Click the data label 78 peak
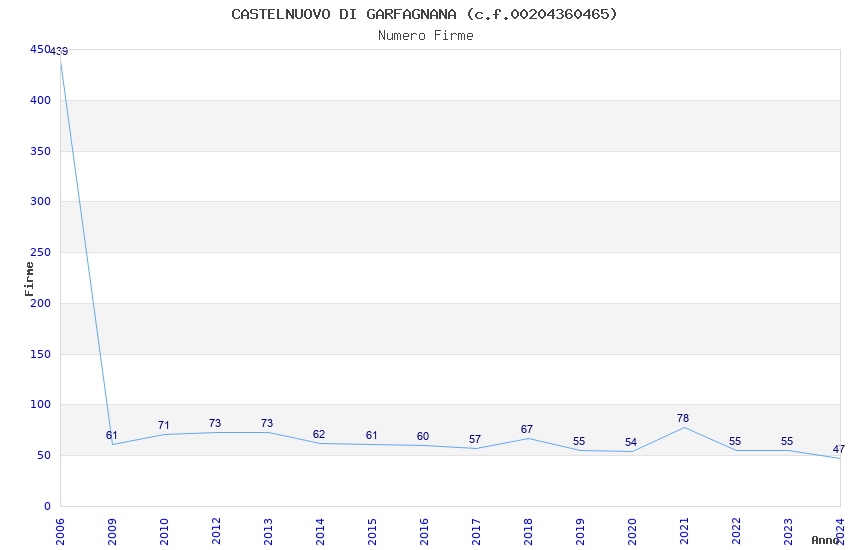 [x=683, y=418]
